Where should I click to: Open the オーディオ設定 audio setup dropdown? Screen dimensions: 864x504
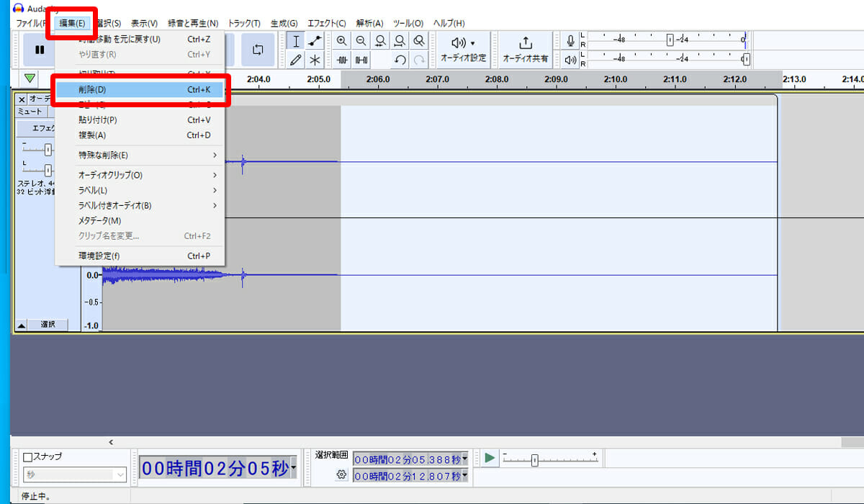coord(463,50)
